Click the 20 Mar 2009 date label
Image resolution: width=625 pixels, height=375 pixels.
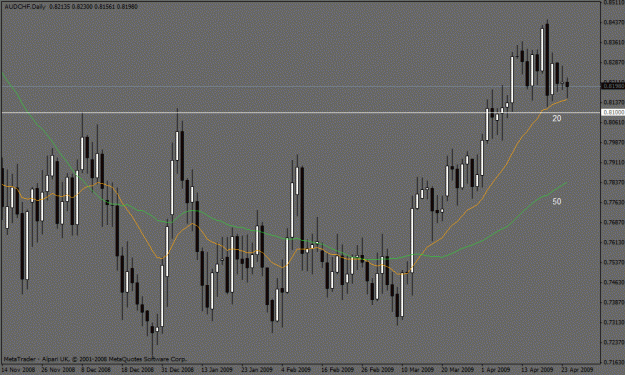coord(458,369)
